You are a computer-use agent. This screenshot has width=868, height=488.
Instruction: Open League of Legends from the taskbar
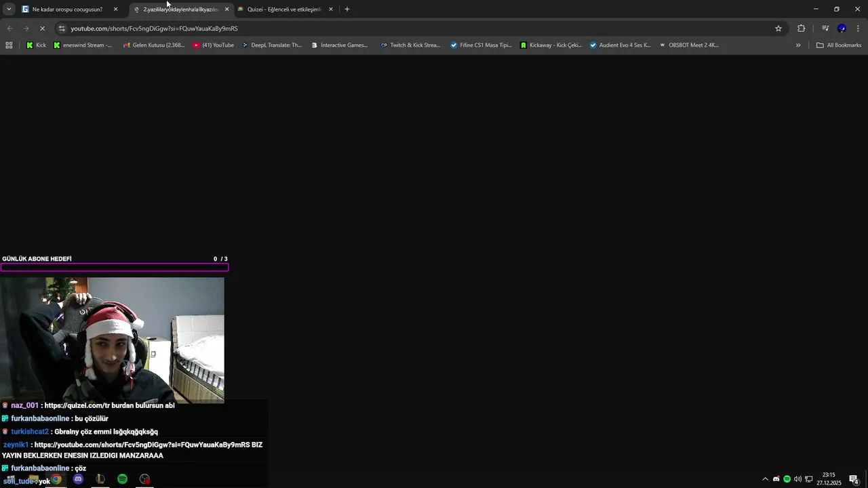(100, 479)
